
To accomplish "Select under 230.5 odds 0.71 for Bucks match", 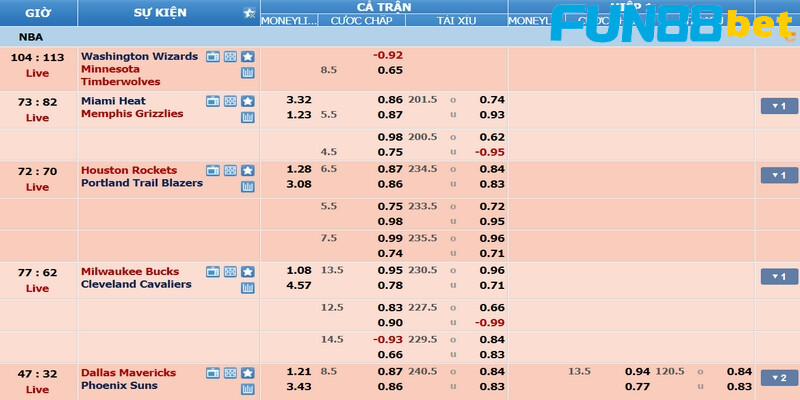I will 492,285.
